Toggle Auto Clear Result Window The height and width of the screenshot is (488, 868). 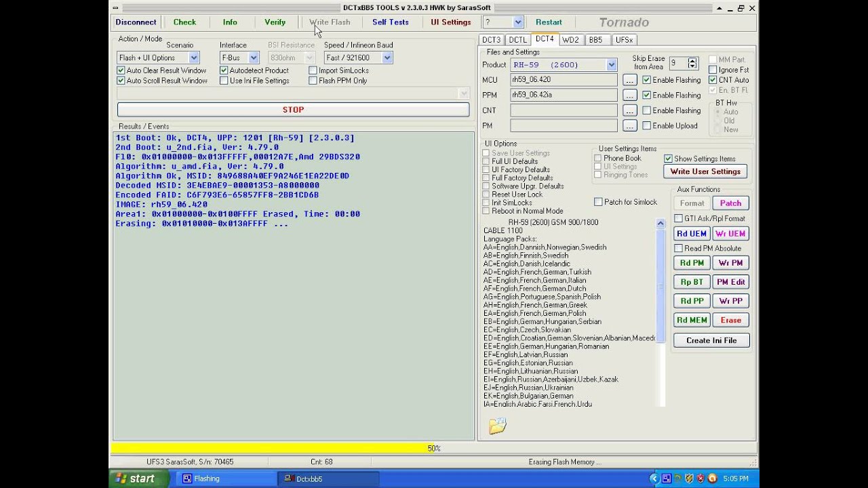click(121, 70)
